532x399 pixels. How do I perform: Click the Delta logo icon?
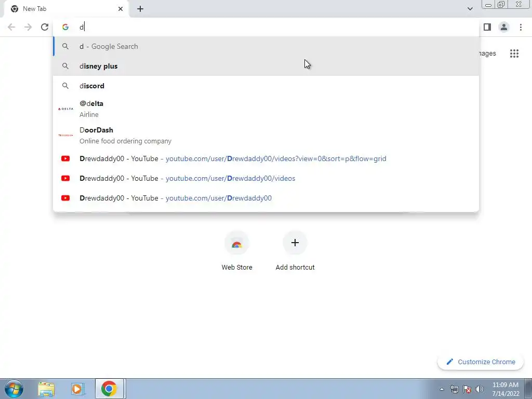coord(65,109)
